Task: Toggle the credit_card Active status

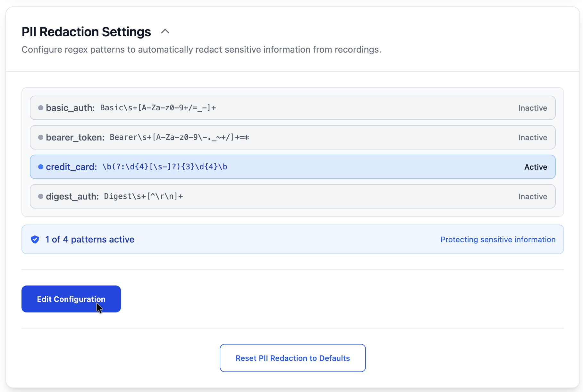Action: pyautogui.click(x=536, y=167)
